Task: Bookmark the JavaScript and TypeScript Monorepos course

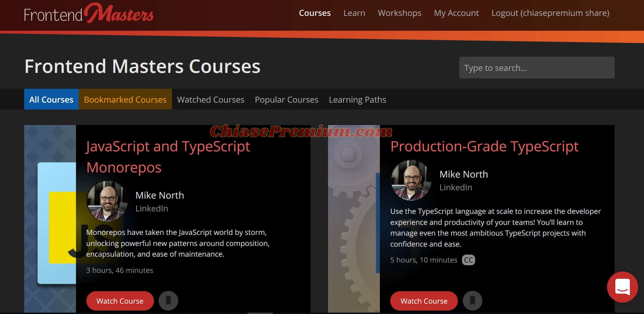Action: [x=168, y=301]
